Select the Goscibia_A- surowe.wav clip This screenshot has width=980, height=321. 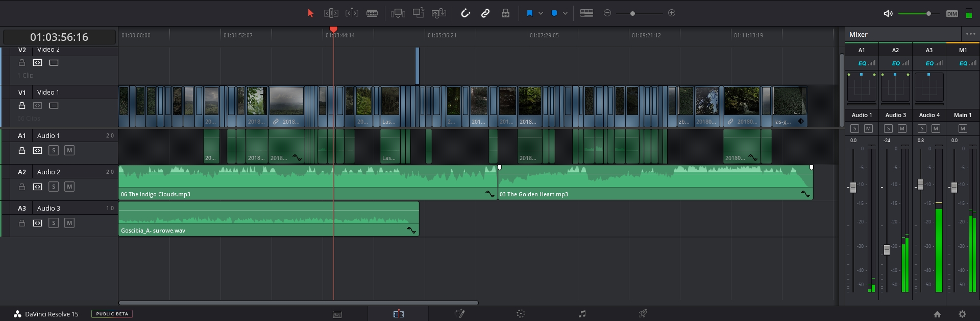click(x=268, y=219)
